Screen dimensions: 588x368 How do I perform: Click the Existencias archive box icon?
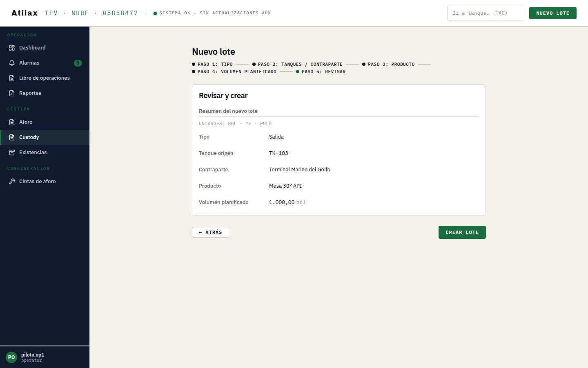point(12,153)
